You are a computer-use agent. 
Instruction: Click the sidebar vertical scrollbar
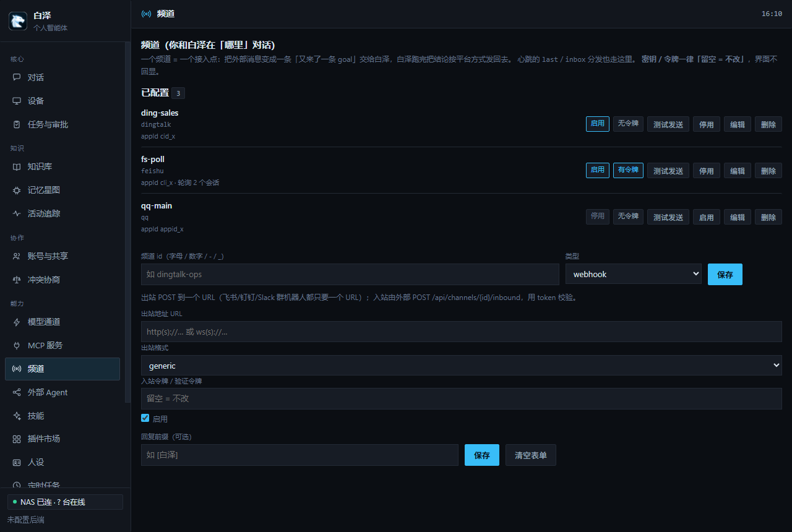128,223
